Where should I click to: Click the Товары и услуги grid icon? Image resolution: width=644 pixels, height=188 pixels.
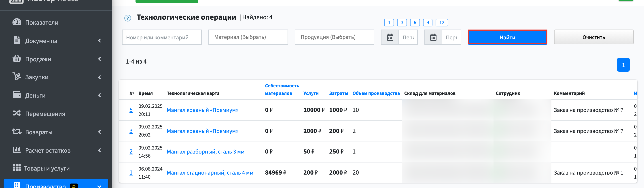[x=17, y=168]
